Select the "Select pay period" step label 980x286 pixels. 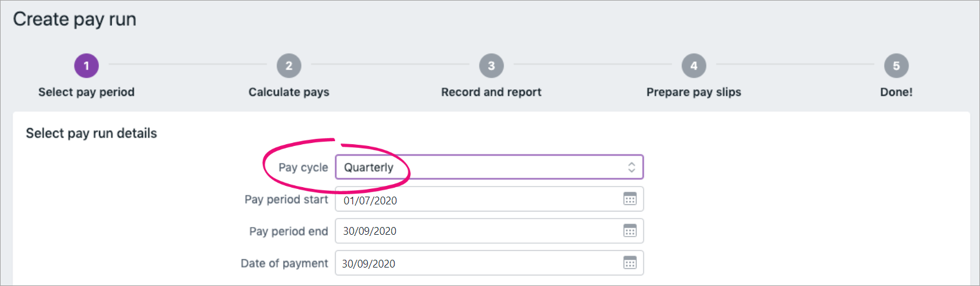point(86,92)
